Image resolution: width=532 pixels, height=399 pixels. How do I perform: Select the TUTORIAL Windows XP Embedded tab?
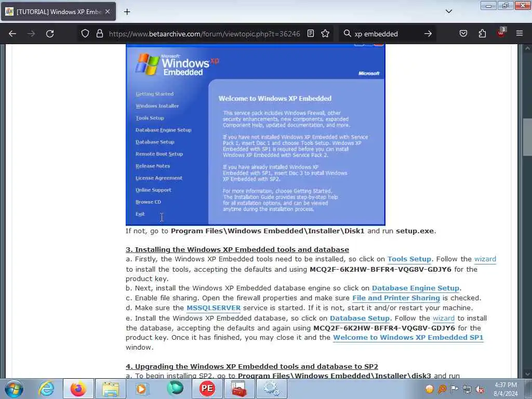pyautogui.click(x=58, y=11)
